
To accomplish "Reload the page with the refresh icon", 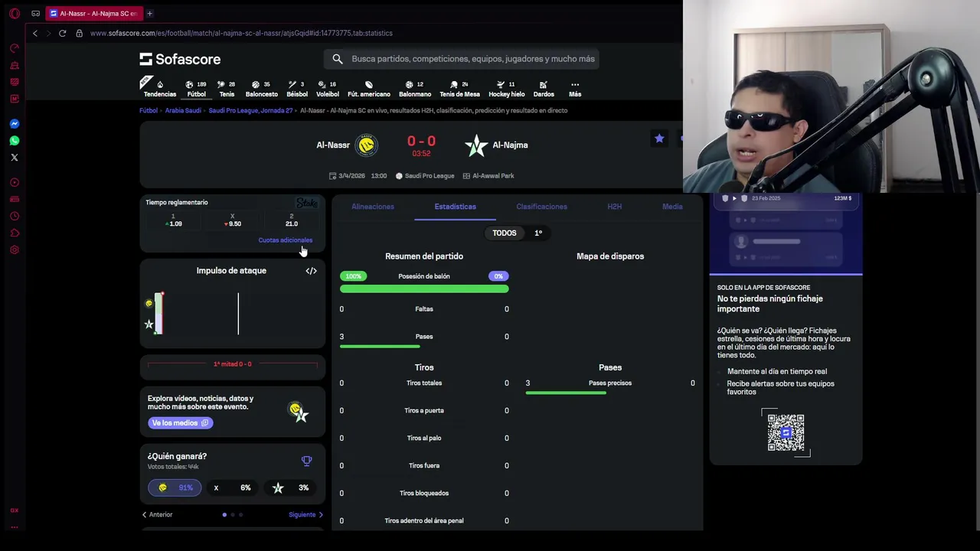I will (x=62, y=34).
